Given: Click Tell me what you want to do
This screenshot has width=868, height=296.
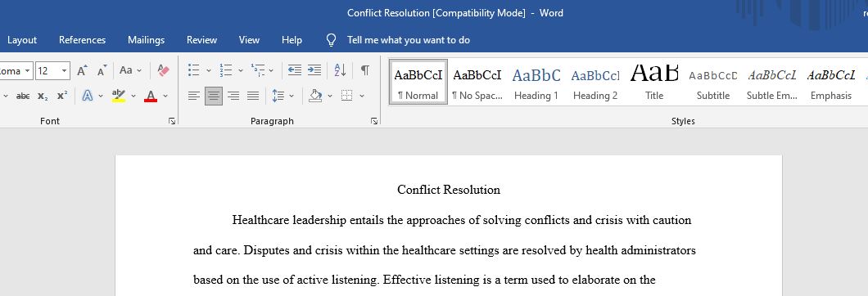Looking at the screenshot, I should click(409, 40).
